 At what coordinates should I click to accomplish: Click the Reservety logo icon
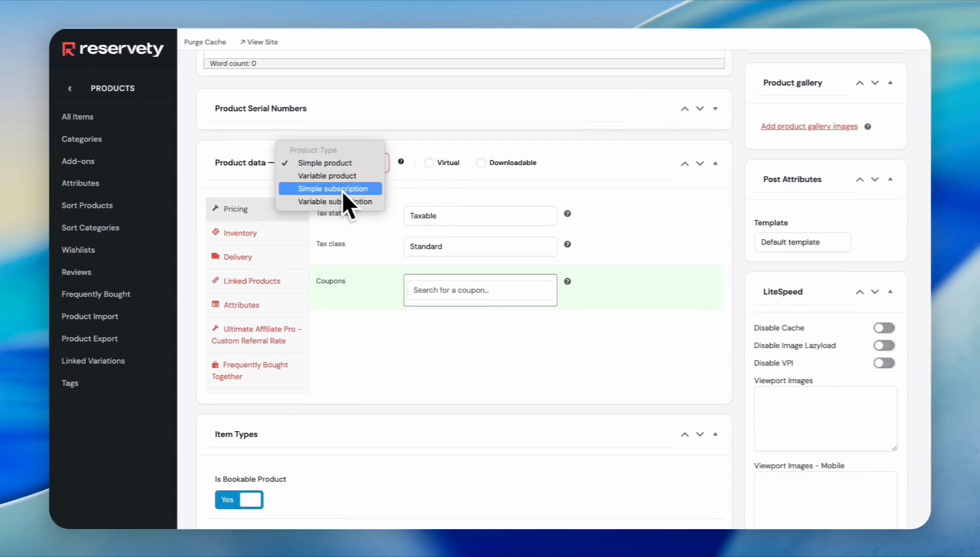coord(69,49)
